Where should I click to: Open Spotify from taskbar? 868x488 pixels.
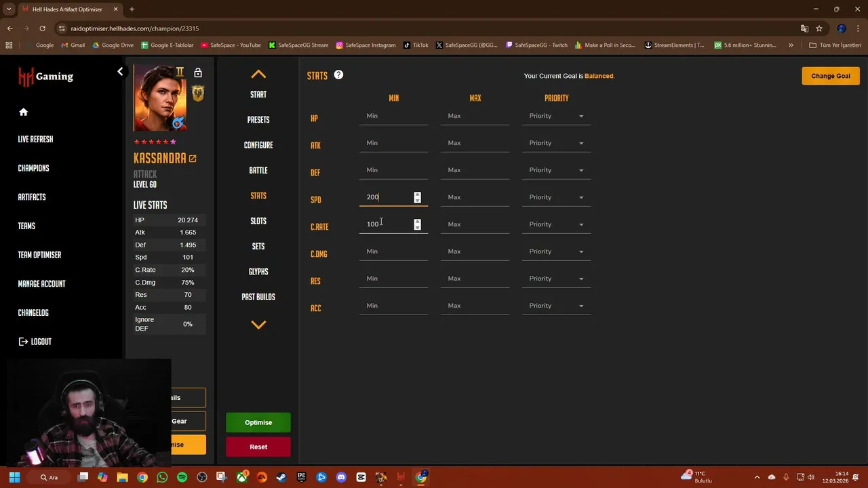182,477
